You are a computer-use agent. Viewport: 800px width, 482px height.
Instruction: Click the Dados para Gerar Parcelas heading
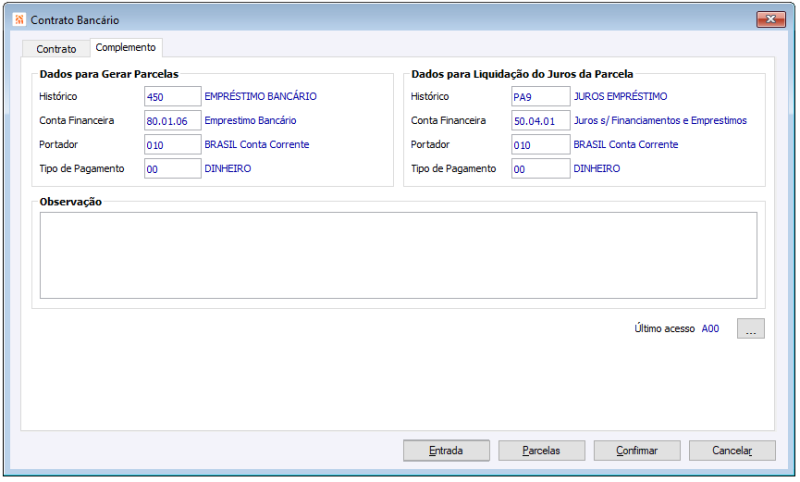pos(109,74)
